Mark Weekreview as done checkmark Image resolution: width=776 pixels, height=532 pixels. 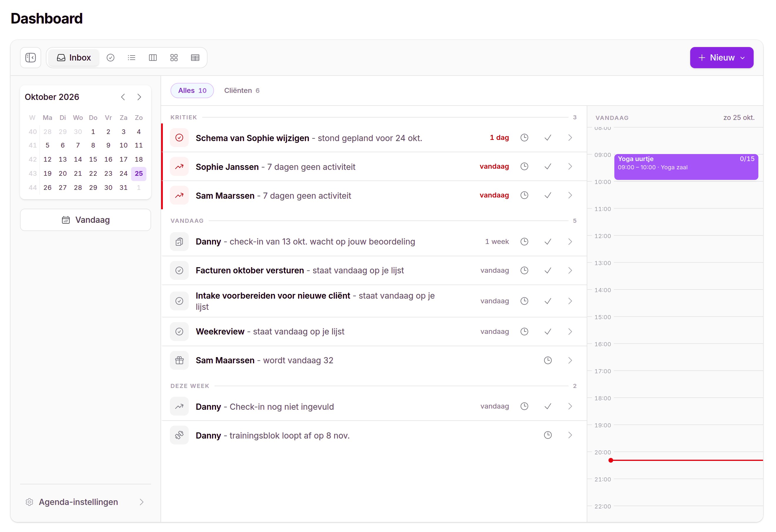click(x=548, y=331)
